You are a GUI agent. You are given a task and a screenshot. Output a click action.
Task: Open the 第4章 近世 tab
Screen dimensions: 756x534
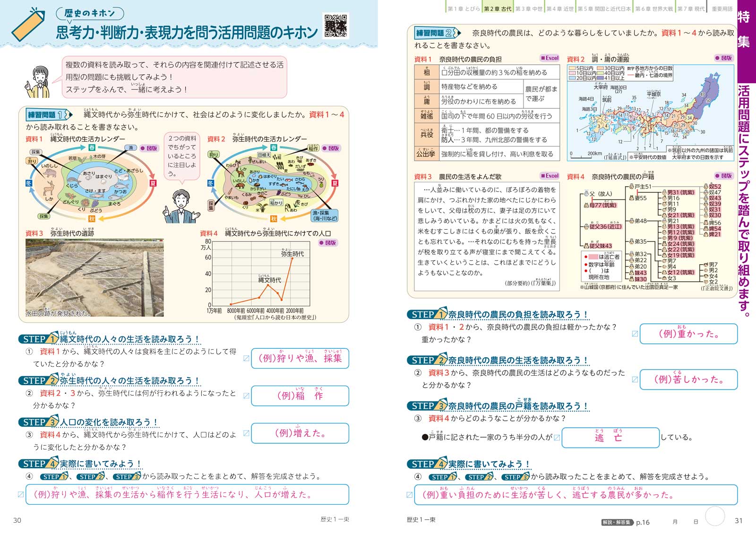click(560, 9)
